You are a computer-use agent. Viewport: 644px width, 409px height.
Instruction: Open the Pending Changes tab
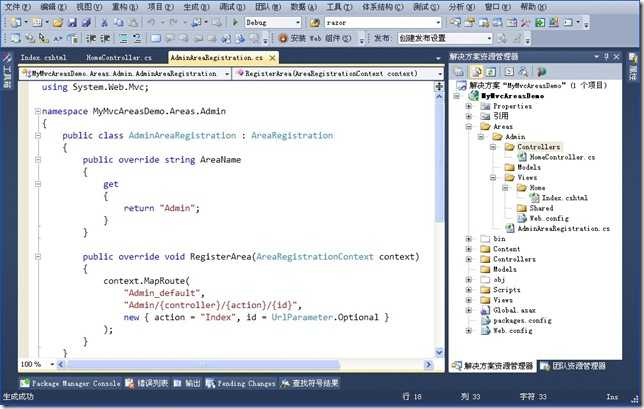point(241,383)
